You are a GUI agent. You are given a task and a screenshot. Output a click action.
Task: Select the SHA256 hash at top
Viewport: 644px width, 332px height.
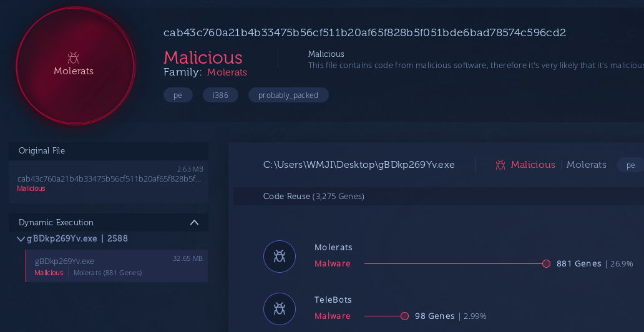pos(364,33)
